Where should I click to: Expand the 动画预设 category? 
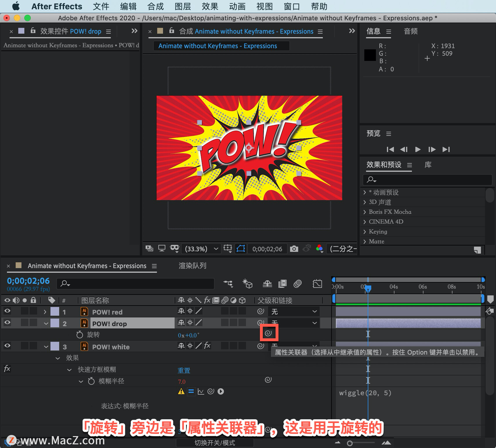point(365,192)
